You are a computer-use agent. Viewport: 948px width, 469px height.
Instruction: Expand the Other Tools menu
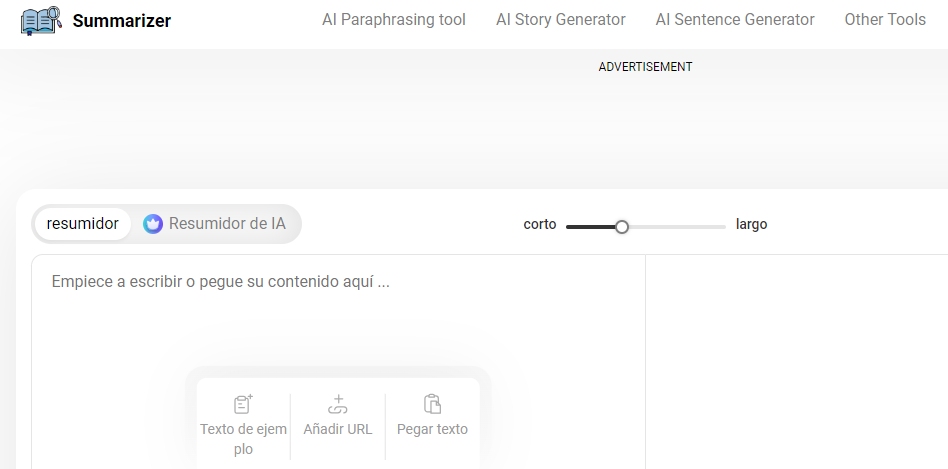click(885, 20)
